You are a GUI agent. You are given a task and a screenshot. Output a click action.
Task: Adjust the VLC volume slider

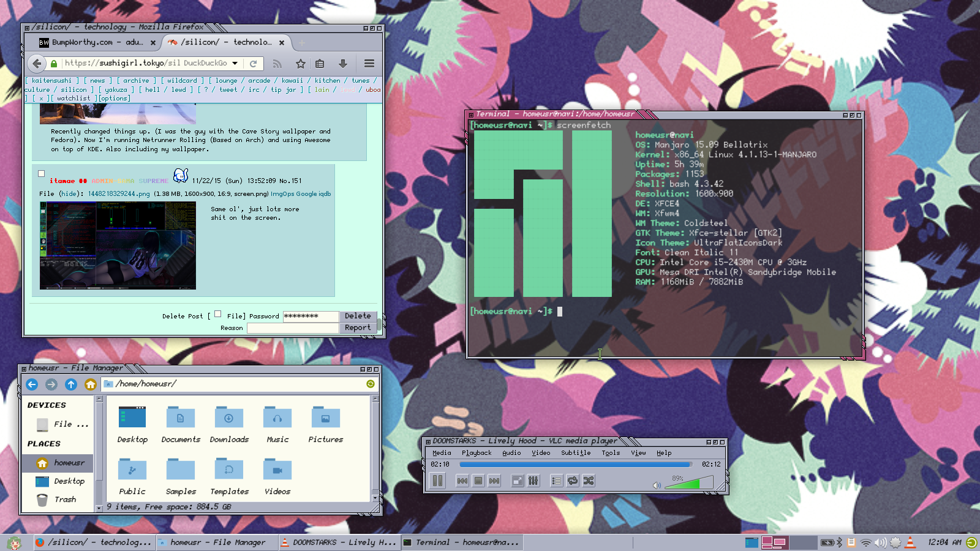(x=688, y=484)
